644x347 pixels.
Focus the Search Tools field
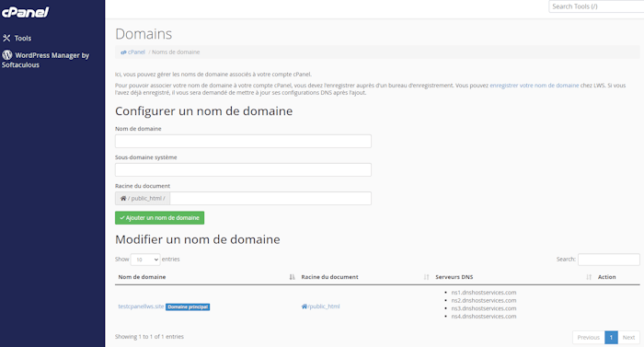596,6
